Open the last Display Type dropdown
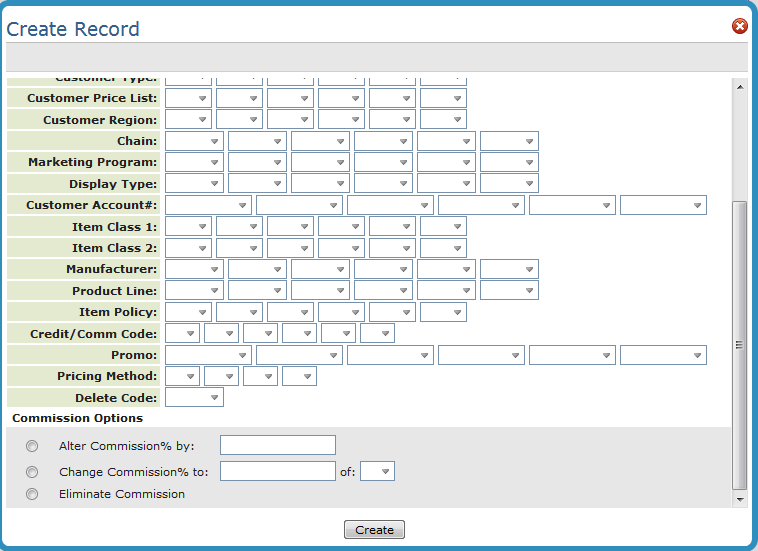The width and height of the screenshot is (758, 551). pos(509,184)
